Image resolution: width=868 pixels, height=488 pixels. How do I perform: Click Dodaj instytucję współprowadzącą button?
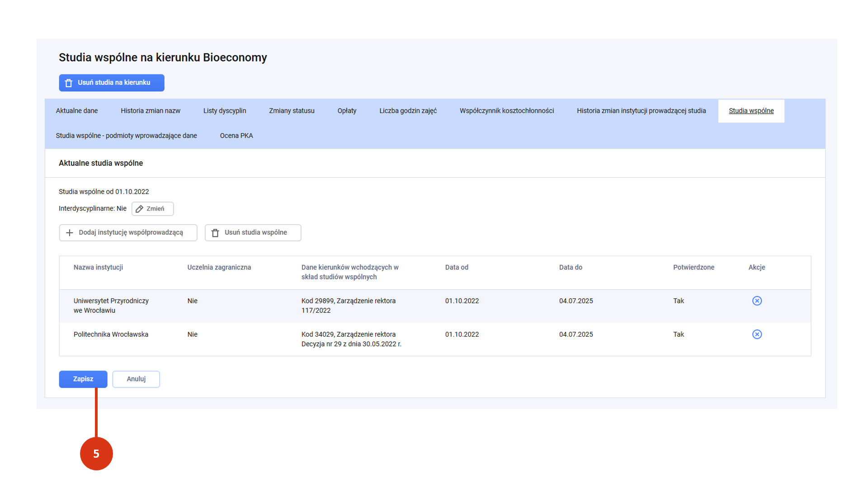point(128,233)
